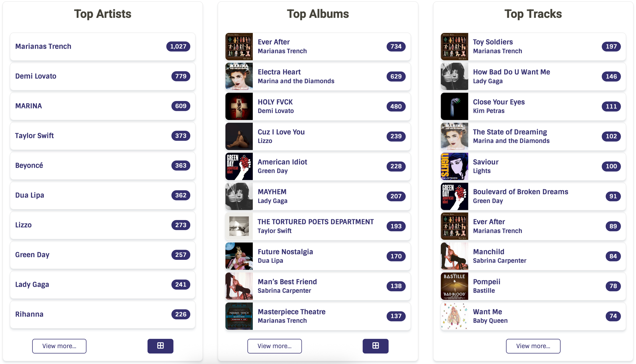The image size is (636, 364).
Task: Click View more under Top Artists
Action: click(x=59, y=346)
